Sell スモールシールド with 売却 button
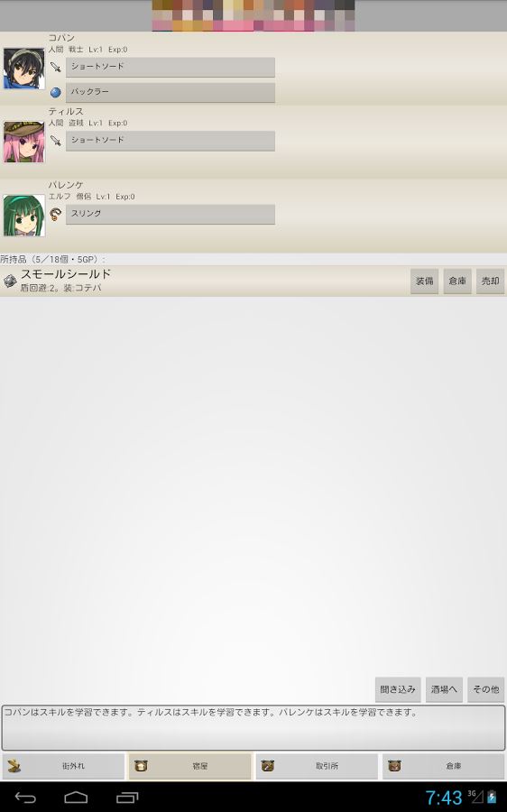 tap(490, 281)
